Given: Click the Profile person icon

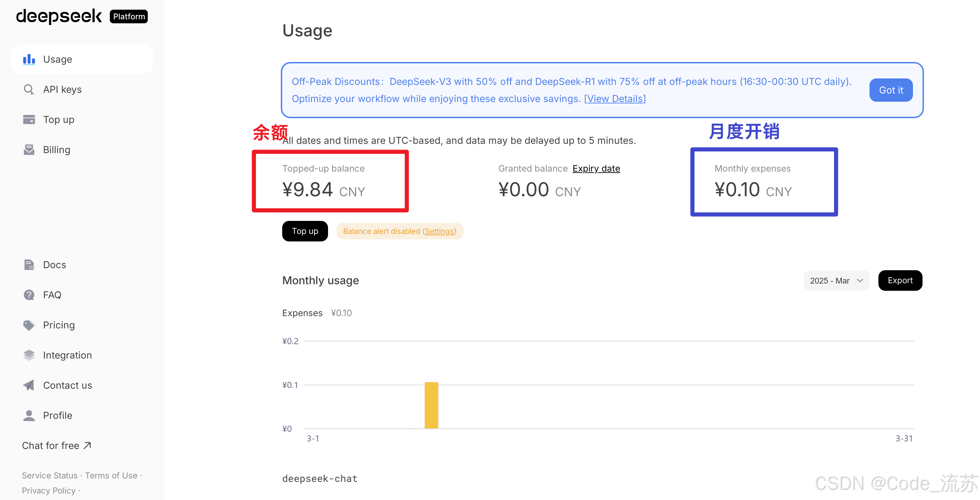Looking at the screenshot, I should coord(29,415).
